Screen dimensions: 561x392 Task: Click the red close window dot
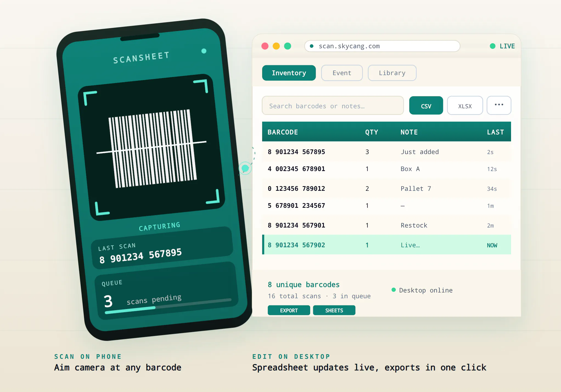coord(265,46)
